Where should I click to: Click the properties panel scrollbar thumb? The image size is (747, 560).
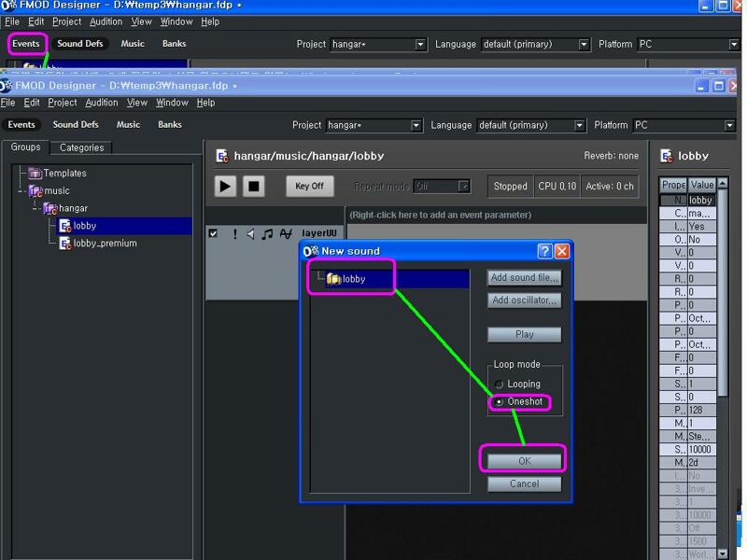coord(723,291)
